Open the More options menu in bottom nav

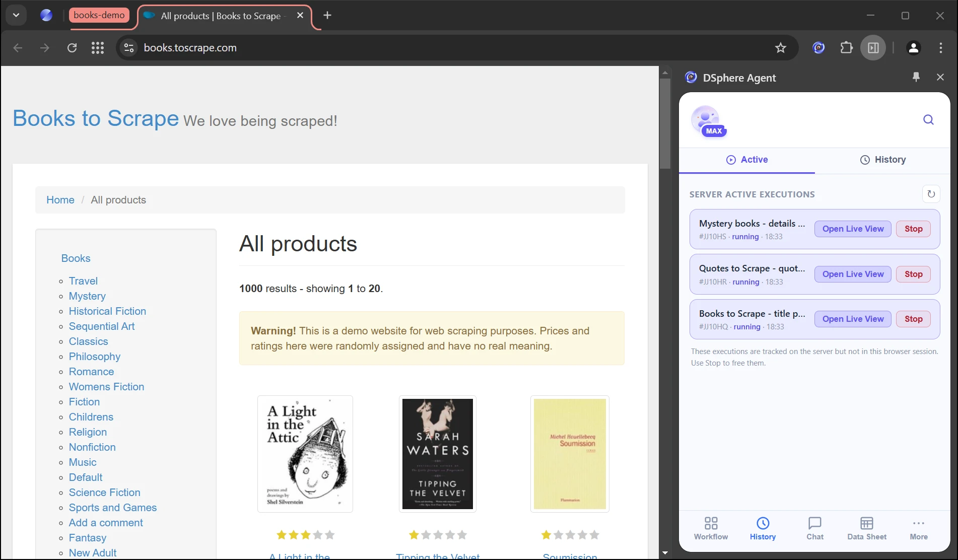(x=918, y=529)
